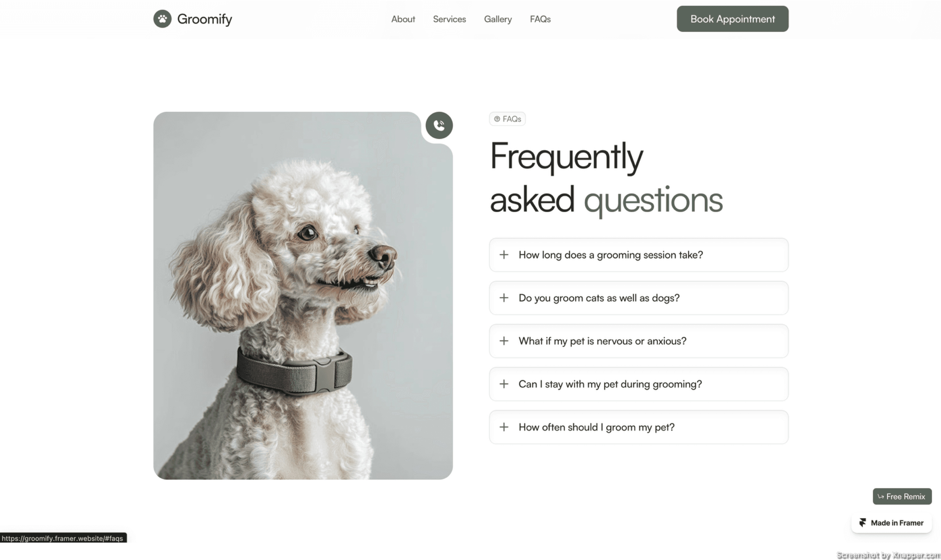941x560 pixels.
Task: Click the plus icon beside the cats question
Action: click(503, 298)
